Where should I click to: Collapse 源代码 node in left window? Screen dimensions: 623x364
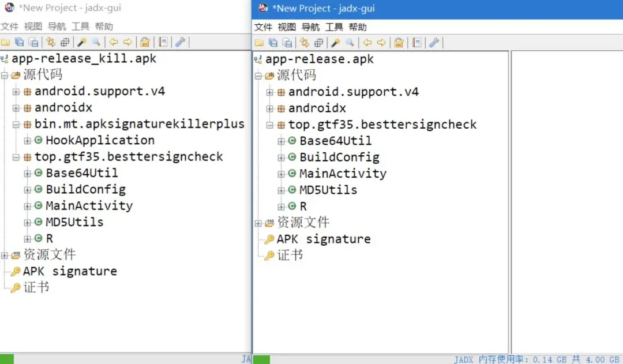tap(5, 75)
